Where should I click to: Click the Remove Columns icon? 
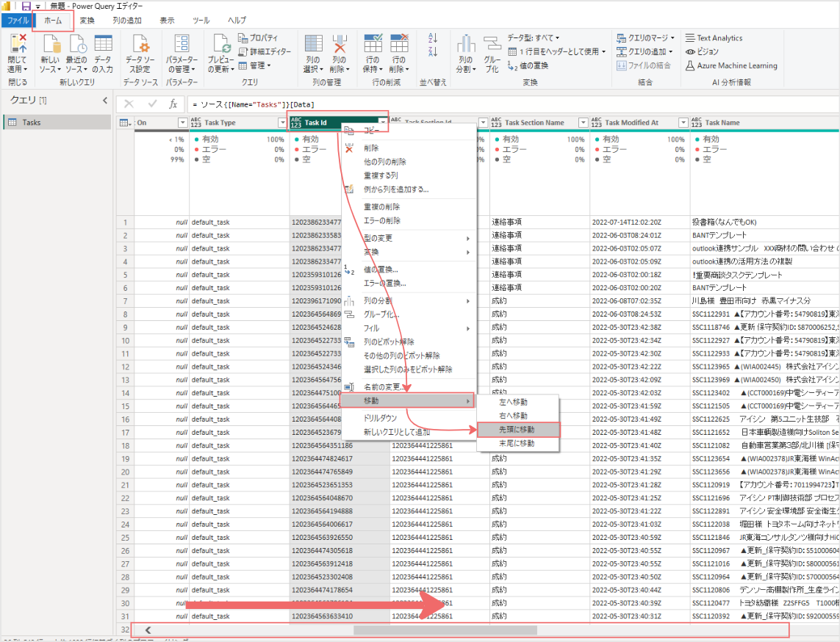click(x=339, y=44)
